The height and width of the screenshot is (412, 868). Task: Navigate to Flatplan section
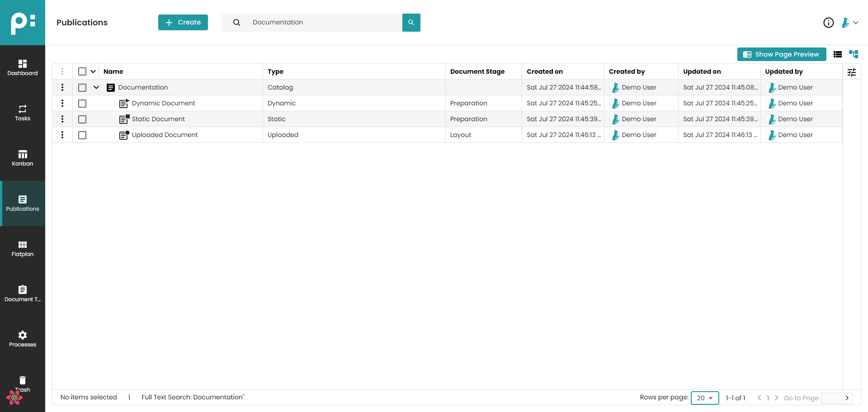[23, 249]
